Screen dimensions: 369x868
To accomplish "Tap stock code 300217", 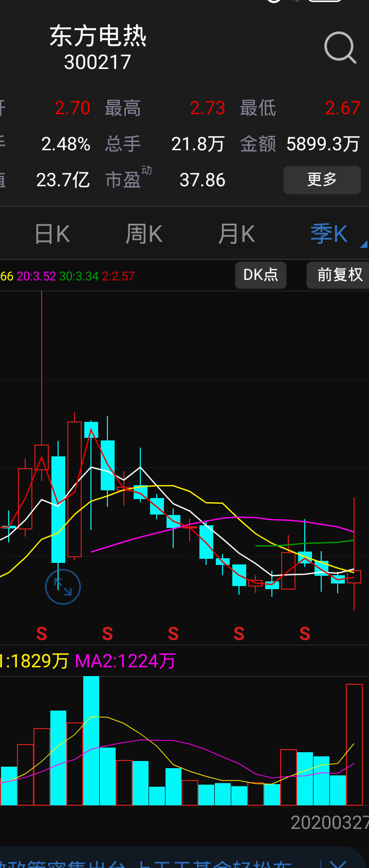I will [x=98, y=62].
